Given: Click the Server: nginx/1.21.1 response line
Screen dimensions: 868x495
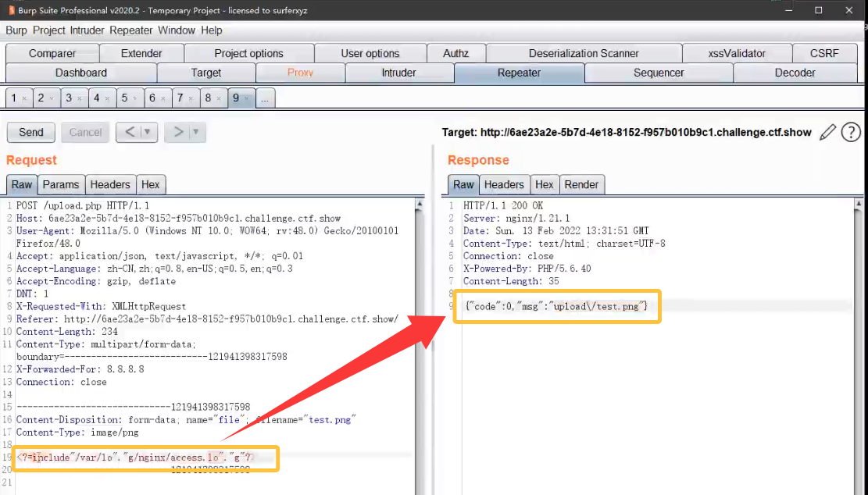Looking at the screenshot, I should [x=516, y=219].
